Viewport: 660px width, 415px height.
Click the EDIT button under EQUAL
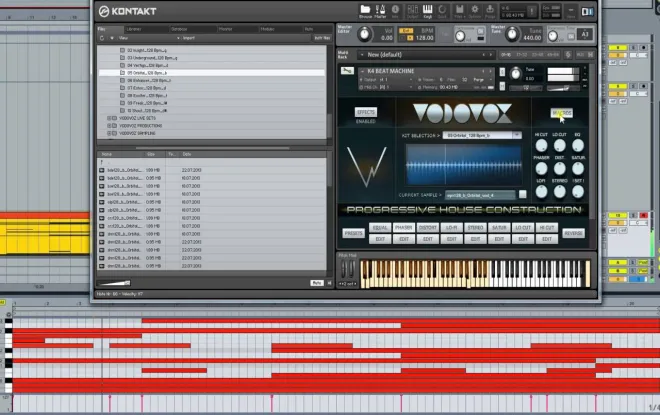point(380,239)
